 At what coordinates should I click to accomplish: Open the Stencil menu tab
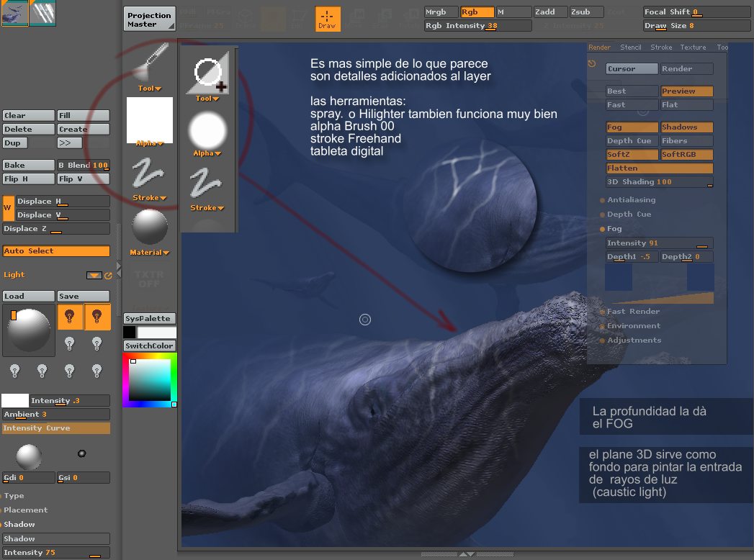[630, 48]
